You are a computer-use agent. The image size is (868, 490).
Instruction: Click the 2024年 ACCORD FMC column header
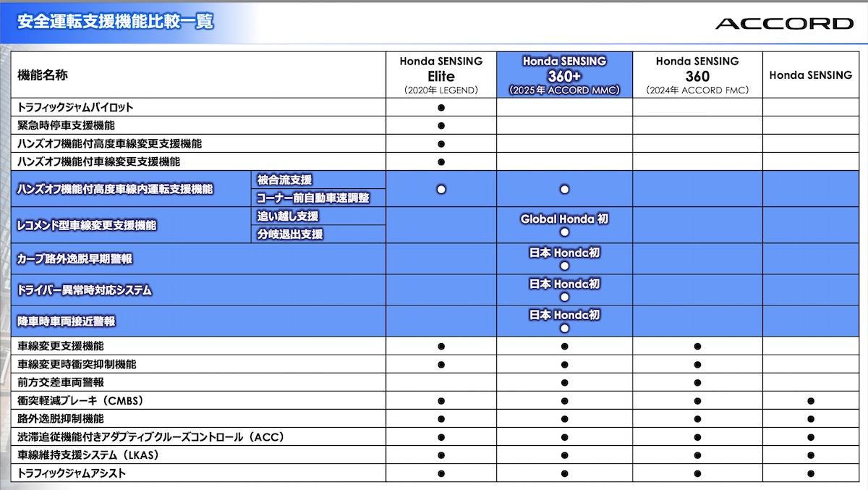697,75
